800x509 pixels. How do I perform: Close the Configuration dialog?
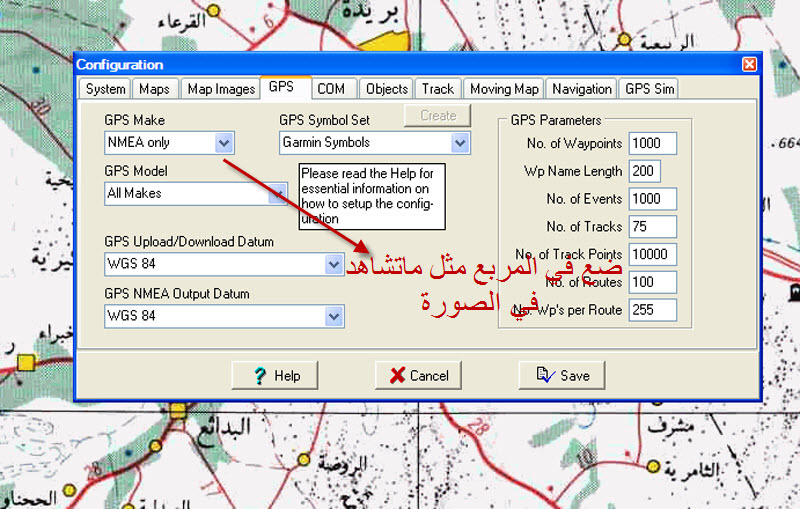[x=749, y=64]
